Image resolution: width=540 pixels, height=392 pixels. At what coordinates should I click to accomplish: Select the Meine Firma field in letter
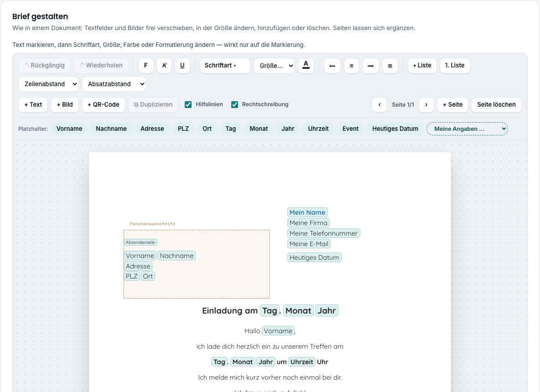(308, 223)
